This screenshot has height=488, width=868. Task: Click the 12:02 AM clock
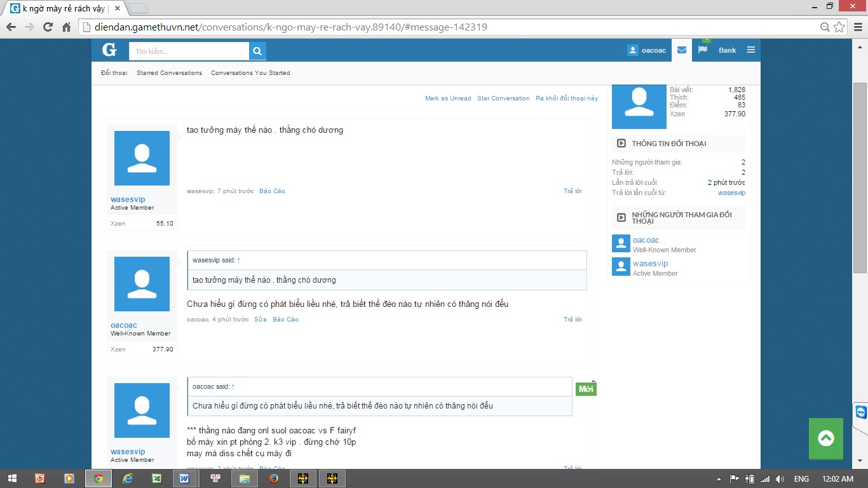837,479
